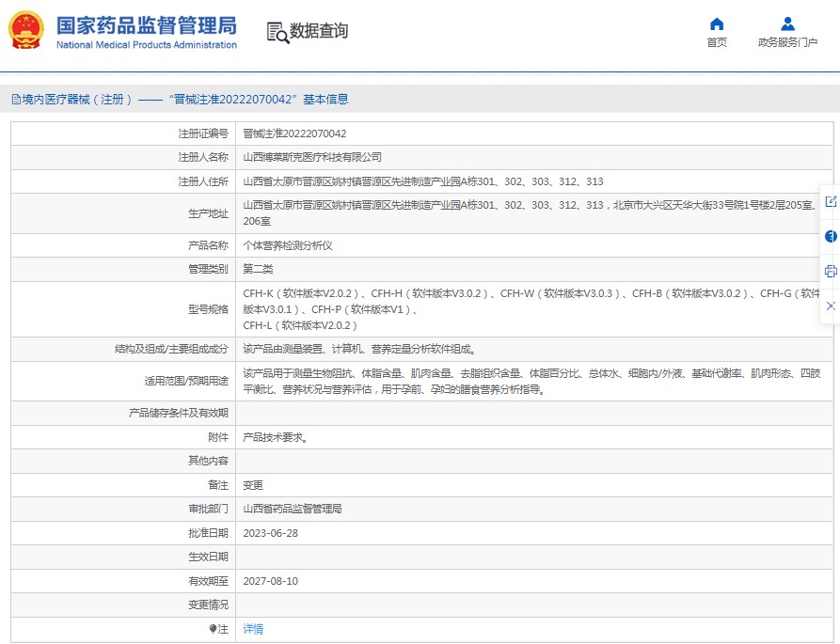Close the floating side panel
The image size is (840, 644).
831,306
